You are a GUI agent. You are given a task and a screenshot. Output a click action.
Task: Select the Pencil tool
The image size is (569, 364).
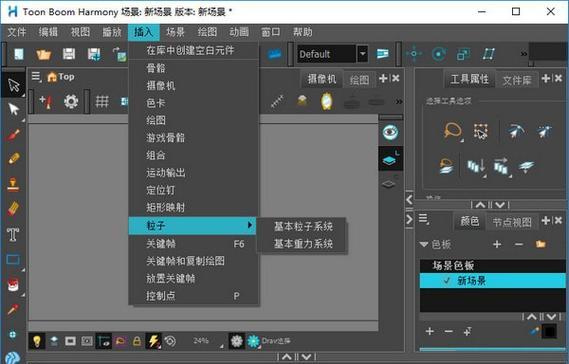pyautogui.click(x=13, y=159)
